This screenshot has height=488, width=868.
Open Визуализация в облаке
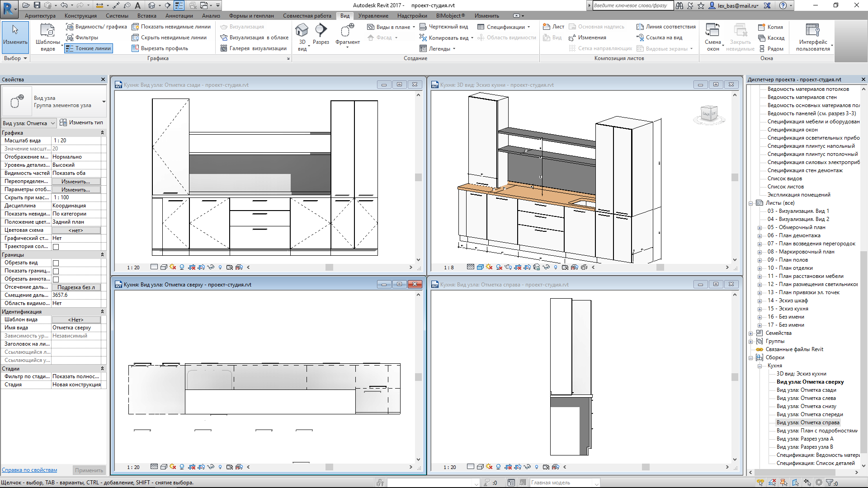click(x=255, y=38)
